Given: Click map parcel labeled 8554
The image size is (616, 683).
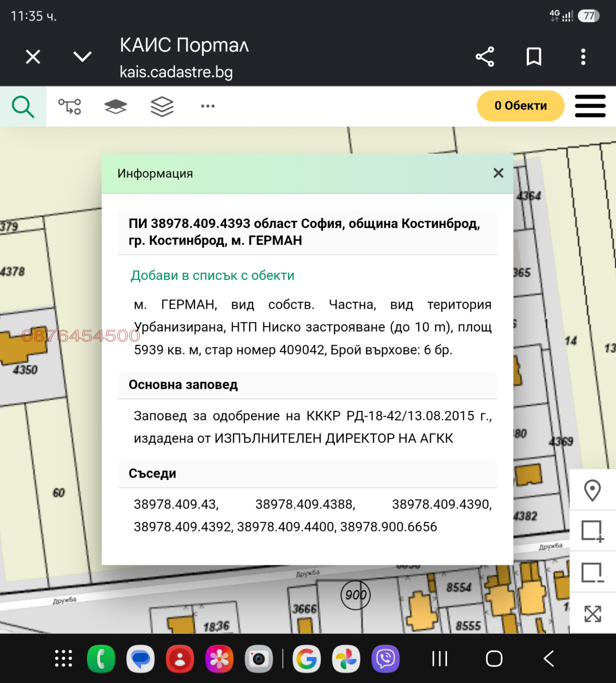Looking at the screenshot, I should (x=459, y=588).
